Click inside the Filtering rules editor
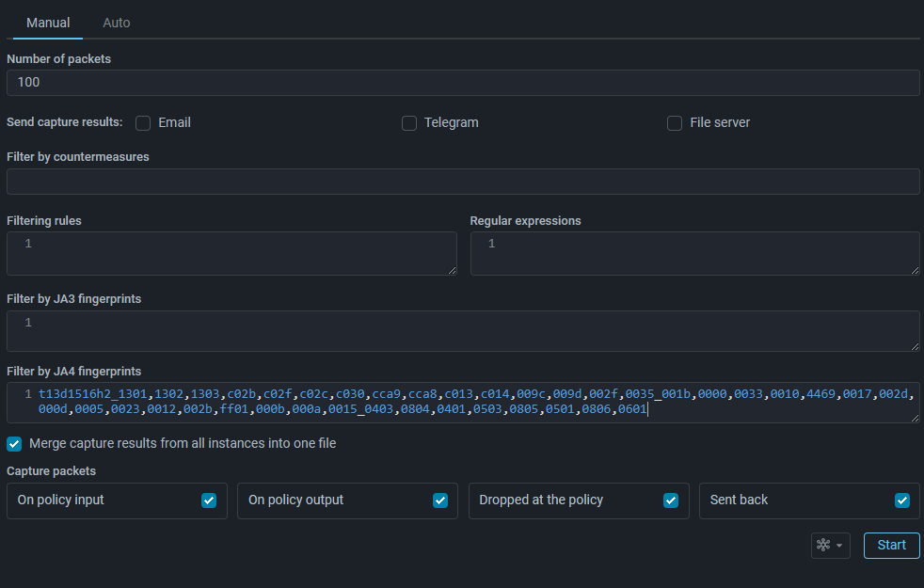 point(235,253)
